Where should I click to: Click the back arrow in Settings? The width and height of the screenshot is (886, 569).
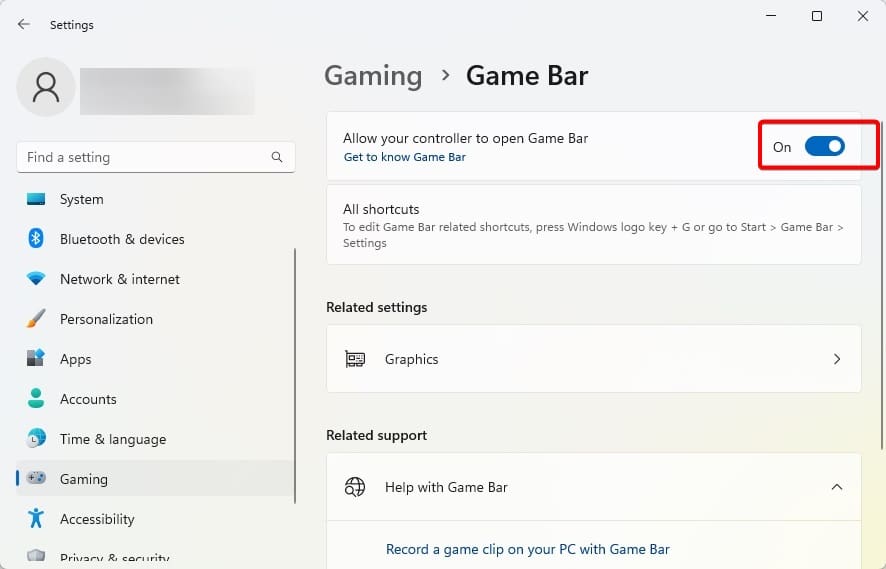23,24
